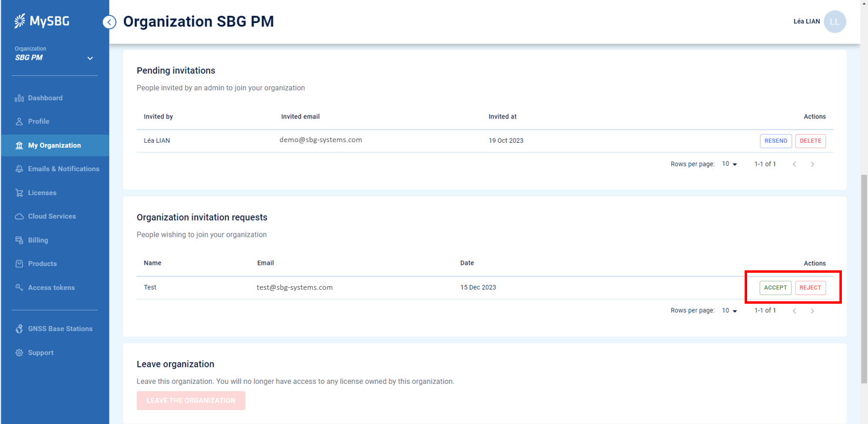Open Emails & Notifications menu item
Viewport: 868px width, 424px height.
63,169
